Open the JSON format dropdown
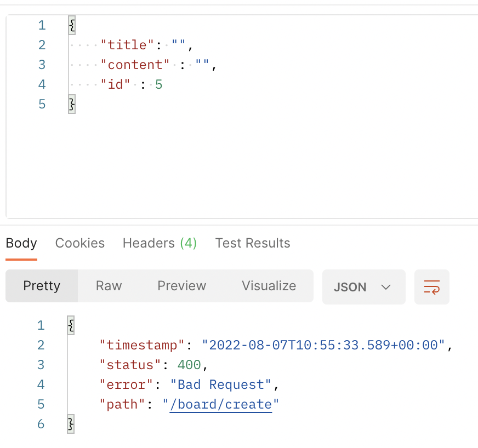Viewport: 478px width, 448px height. 363,287
